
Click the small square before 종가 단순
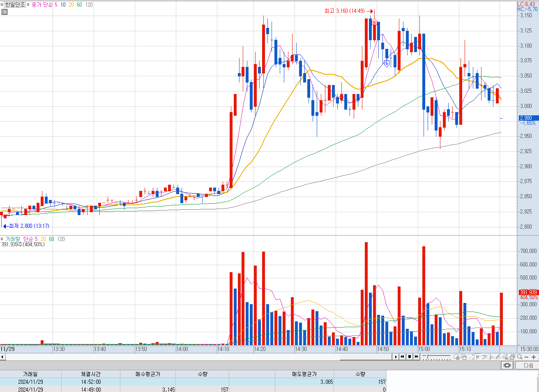(x=29, y=5)
